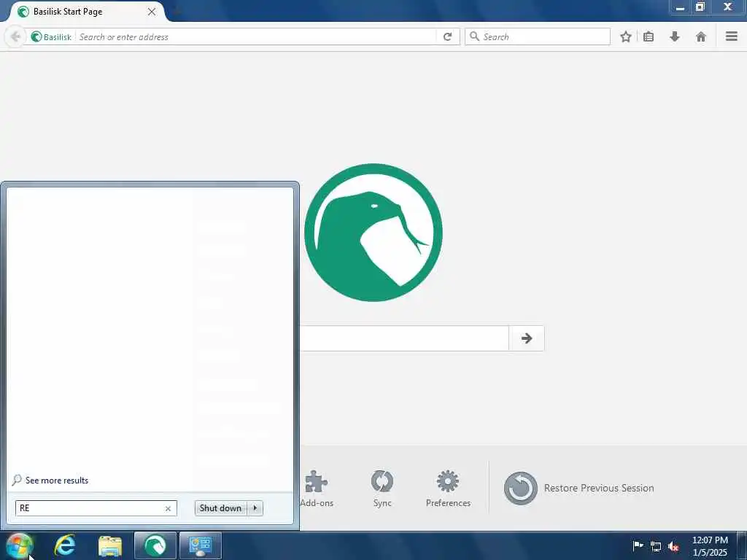
Task: Open Add-ons from the start page
Action: tap(317, 489)
